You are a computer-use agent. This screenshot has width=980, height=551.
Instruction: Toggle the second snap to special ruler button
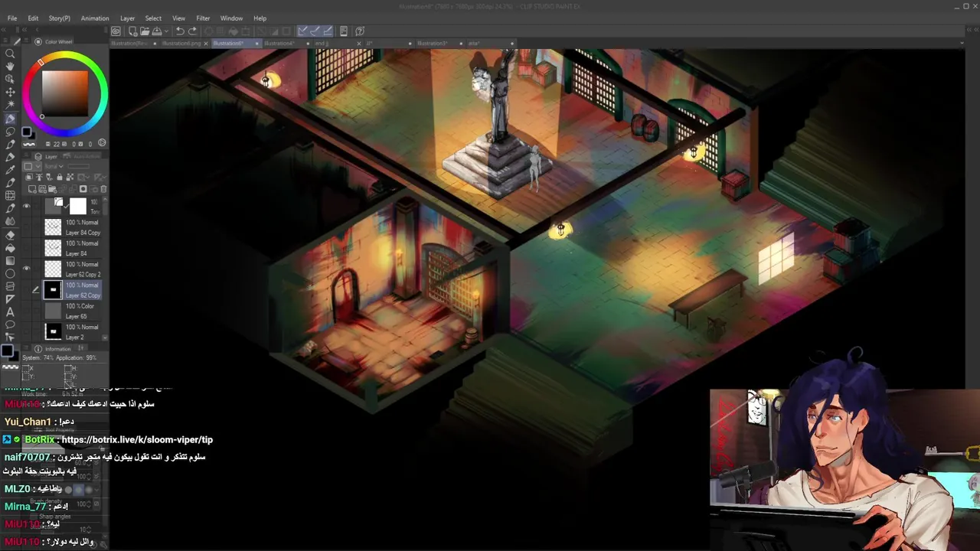(x=315, y=31)
